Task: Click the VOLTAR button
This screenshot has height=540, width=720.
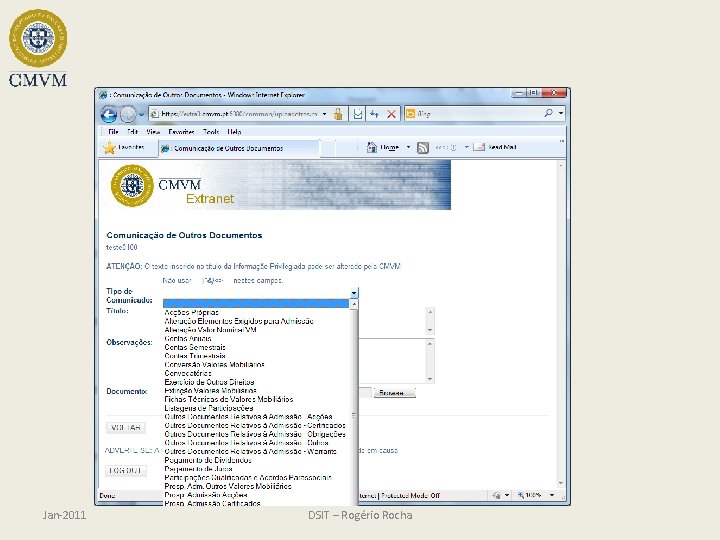Action: click(x=126, y=428)
